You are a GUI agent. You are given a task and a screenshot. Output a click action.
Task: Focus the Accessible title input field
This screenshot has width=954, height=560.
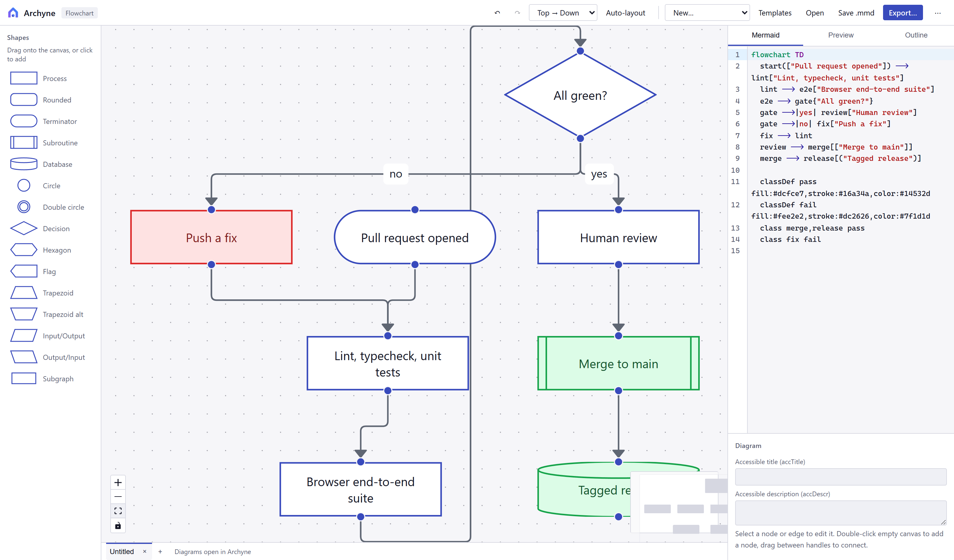840,477
